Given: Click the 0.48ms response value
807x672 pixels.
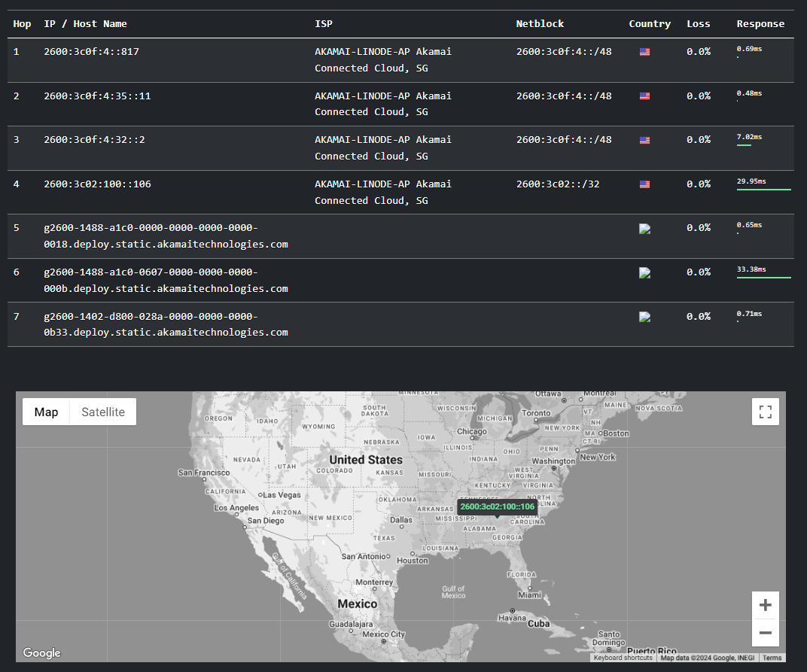Looking at the screenshot, I should pyautogui.click(x=749, y=93).
